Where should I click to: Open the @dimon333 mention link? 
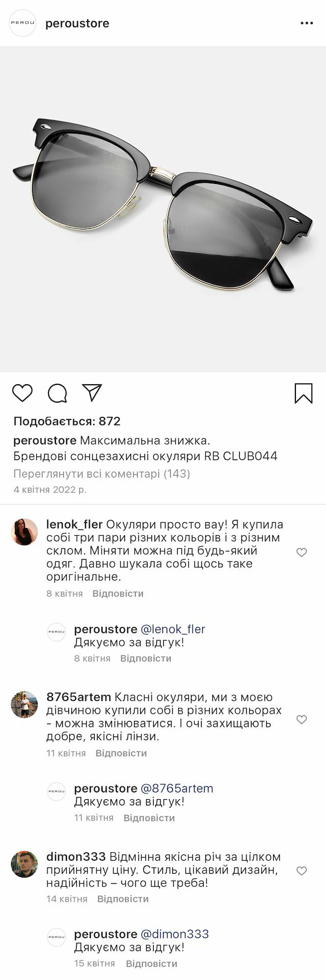175,934
